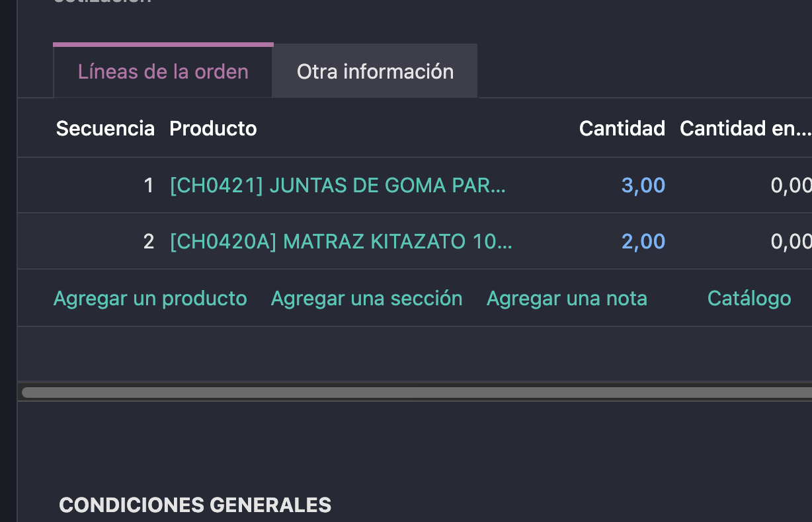Sort by the Secuencia column header
The height and width of the screenshot is (522, 812).
point(105,128)
